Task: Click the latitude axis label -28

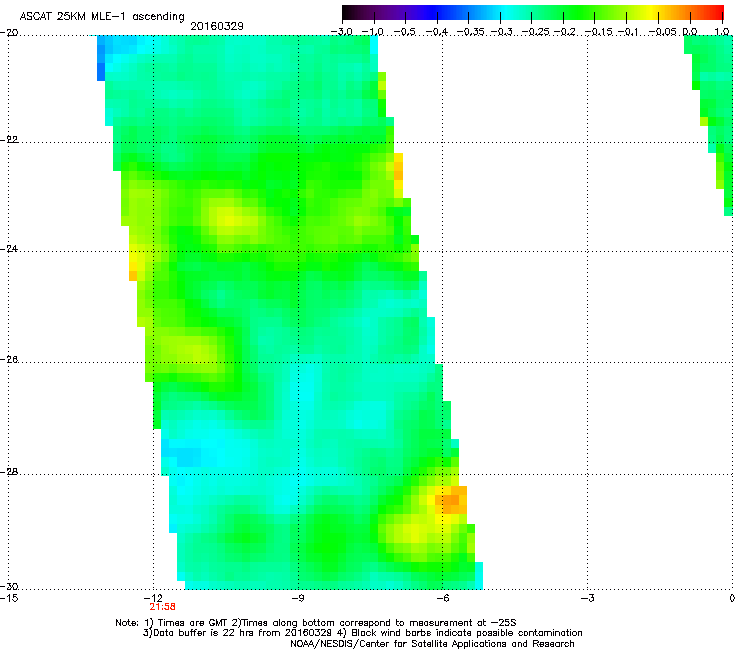Action: [9, 472]
